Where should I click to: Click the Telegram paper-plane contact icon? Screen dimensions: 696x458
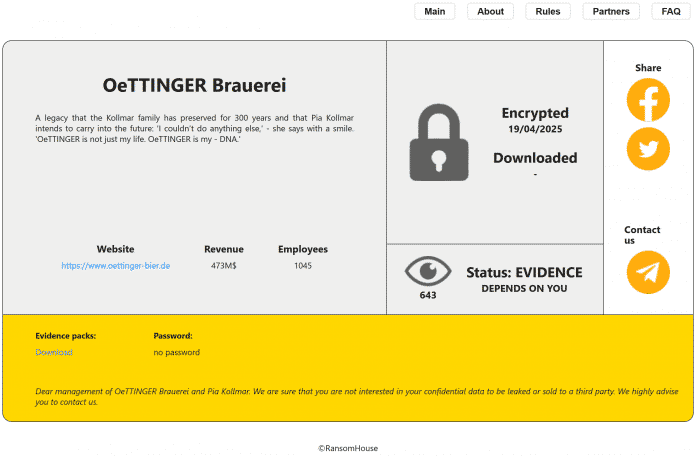click(648, 272)
